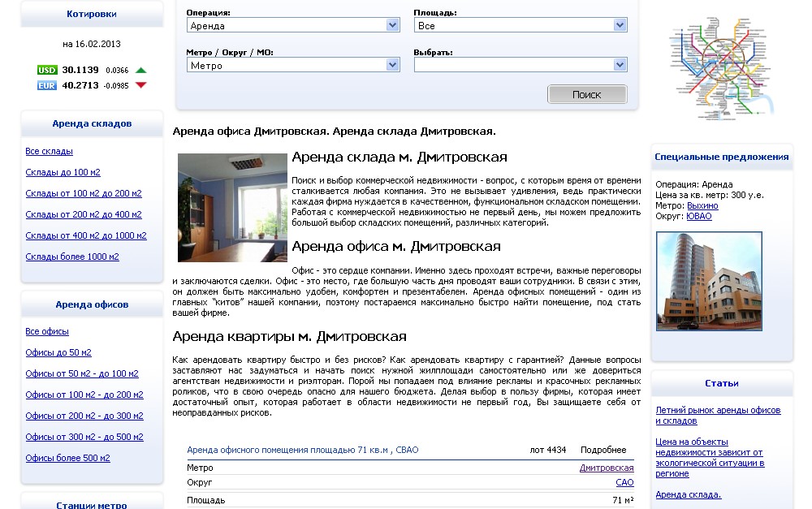812x509 pixels.
Task: Follow the Дмитровская metro link in listing
Action: tap(607, 468)
